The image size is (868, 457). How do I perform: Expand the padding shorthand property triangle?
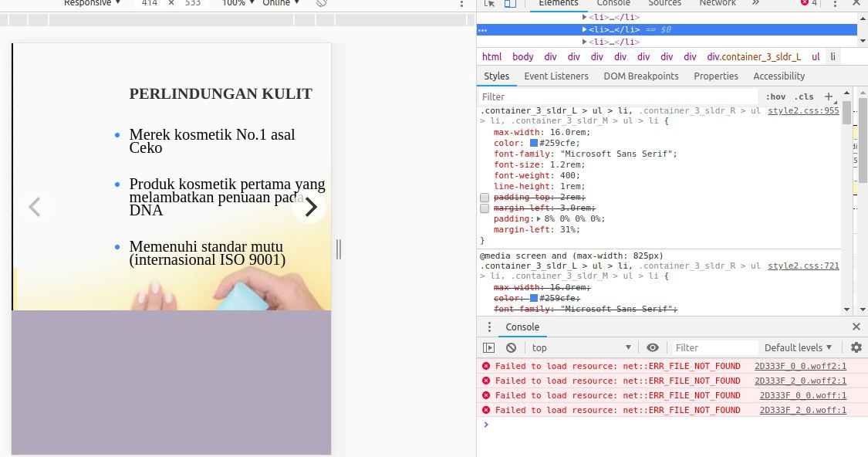[x=539, y=218]
